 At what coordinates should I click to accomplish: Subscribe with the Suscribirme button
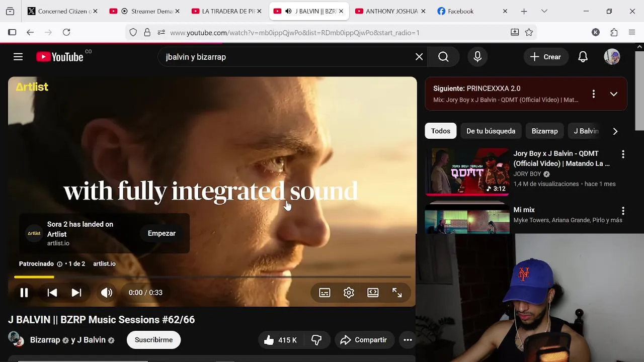153,340
